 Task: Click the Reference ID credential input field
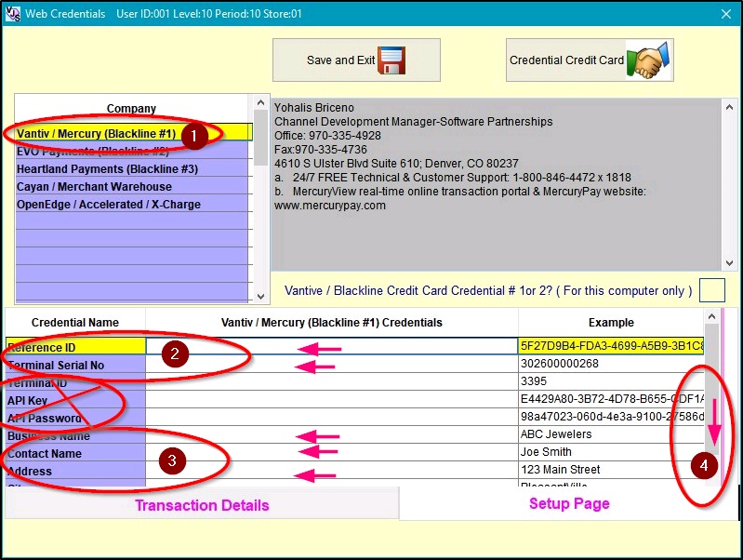[332, 346]
